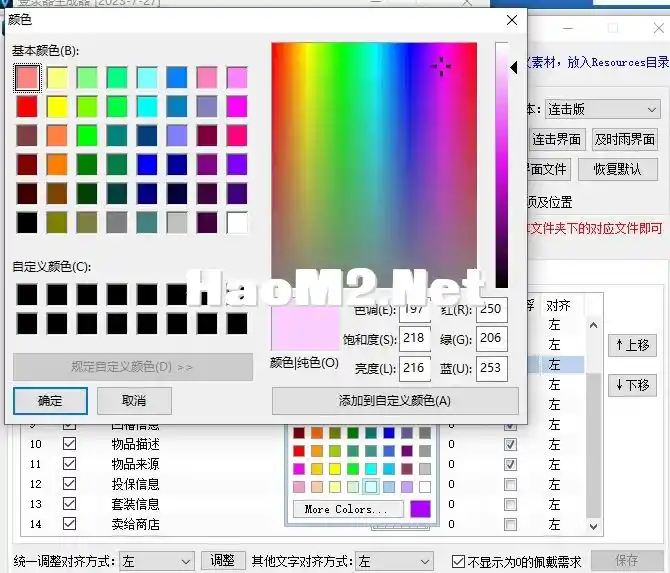Viewport: 670px width, 573px height.
Task: Toggle checkbox for row 13 套装信息
Action: point(69,504)
